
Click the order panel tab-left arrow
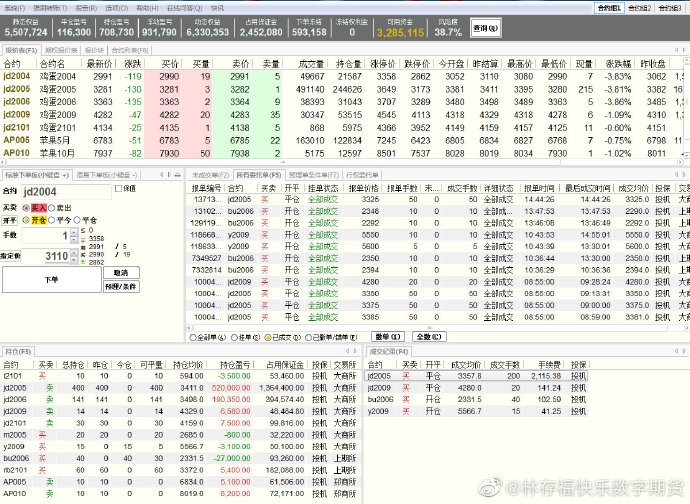coord(161,175)
